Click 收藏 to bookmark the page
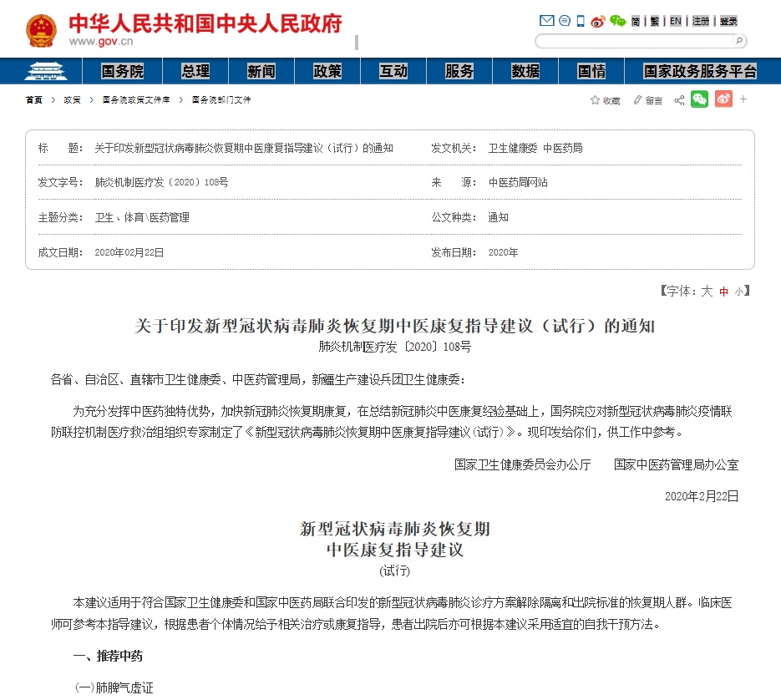This screenshot has width=781, height=700. (x=606, y=100)
